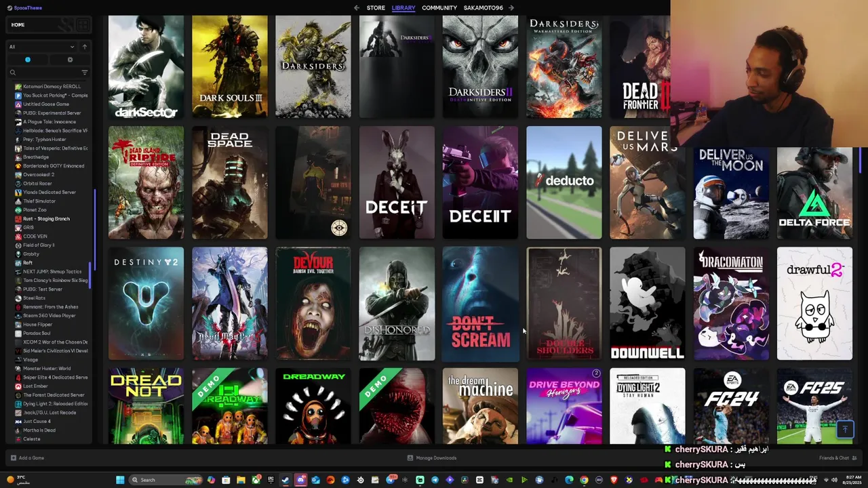Click House Flipper icon in list
This screenshot has height=488, width=868.
point(18,325)
